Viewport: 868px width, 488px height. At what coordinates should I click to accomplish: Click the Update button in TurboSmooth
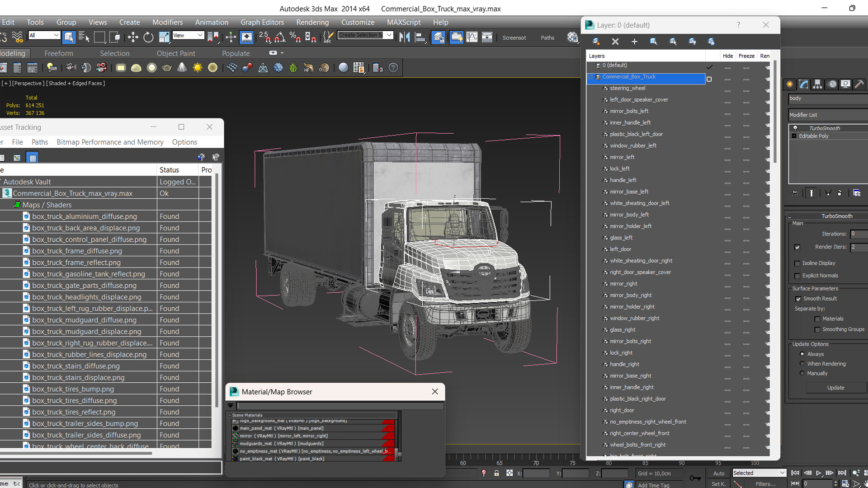point(835,388)
